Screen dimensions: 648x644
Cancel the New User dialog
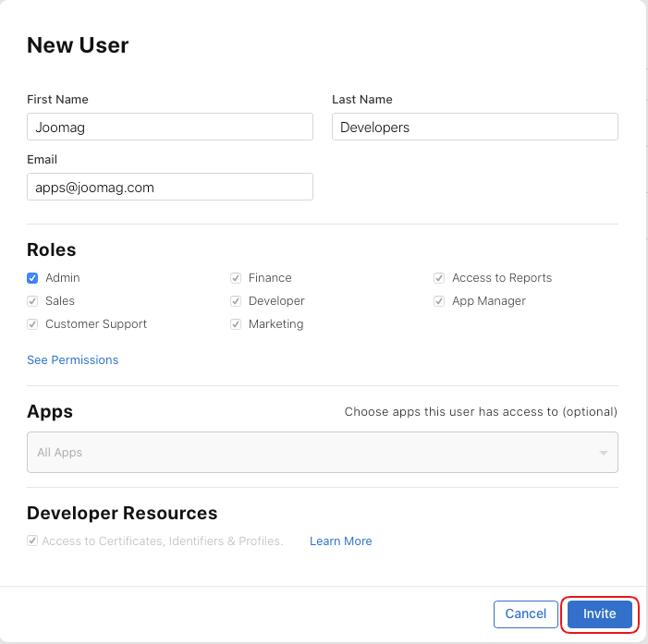525,614
